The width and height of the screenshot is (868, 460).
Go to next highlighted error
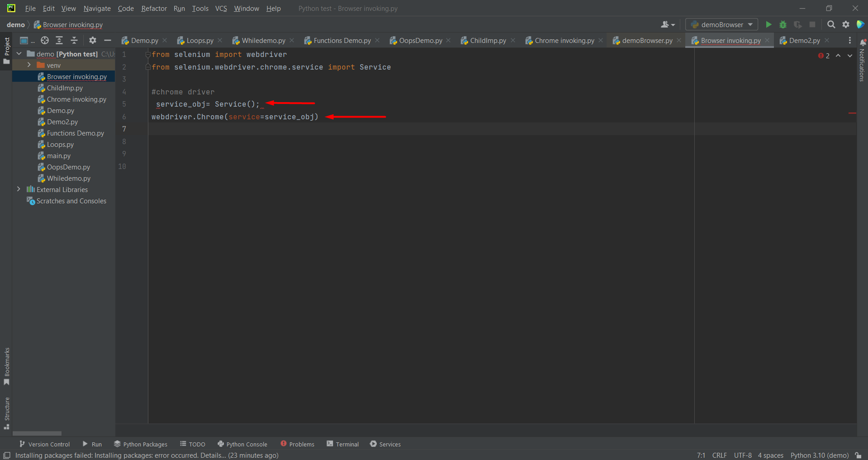point(850,56)
